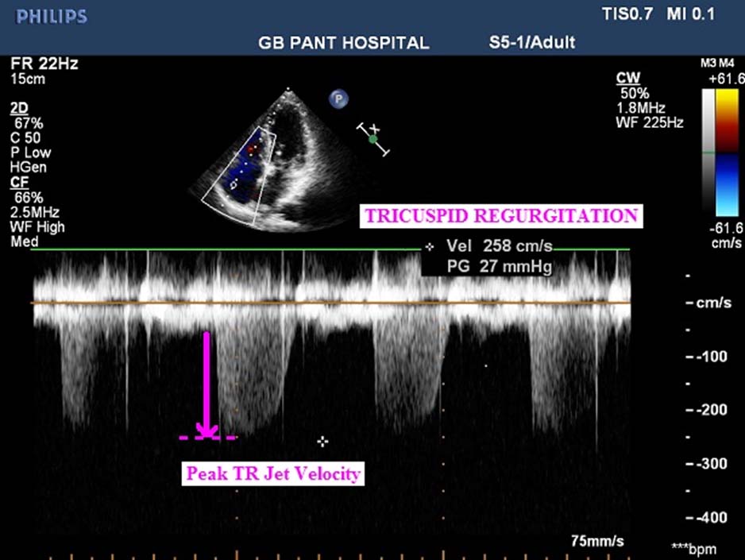
Task: Click the Vel 258 cm/s measurement readout
Action: (x=501, y=246)
